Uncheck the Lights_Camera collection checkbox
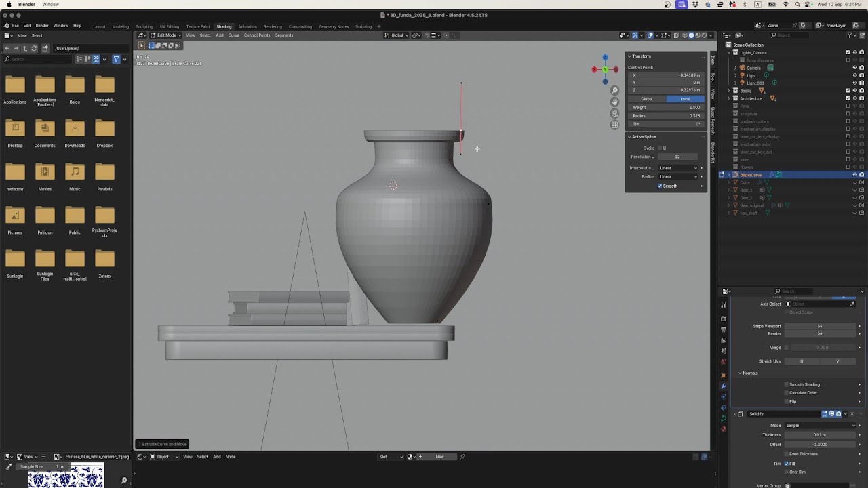Viewport: 868px width, 488px height. pyautogui.click(x=848, y=52)
